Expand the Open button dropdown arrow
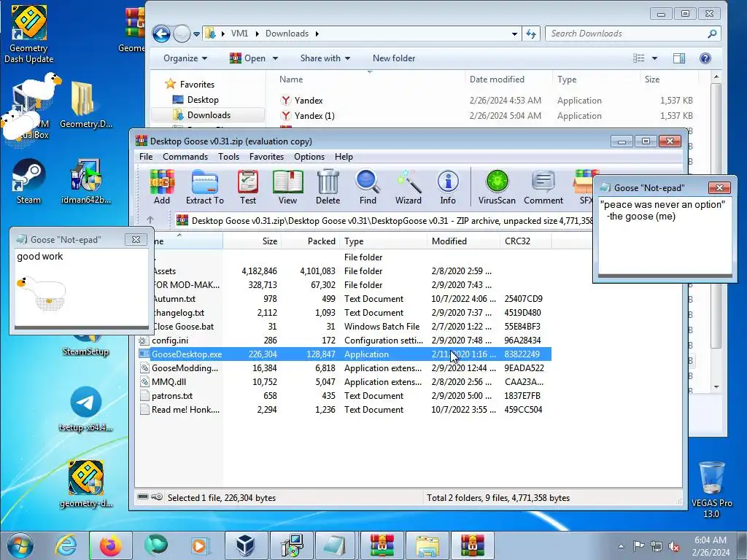The image size is (747, 560). [275, 58]
